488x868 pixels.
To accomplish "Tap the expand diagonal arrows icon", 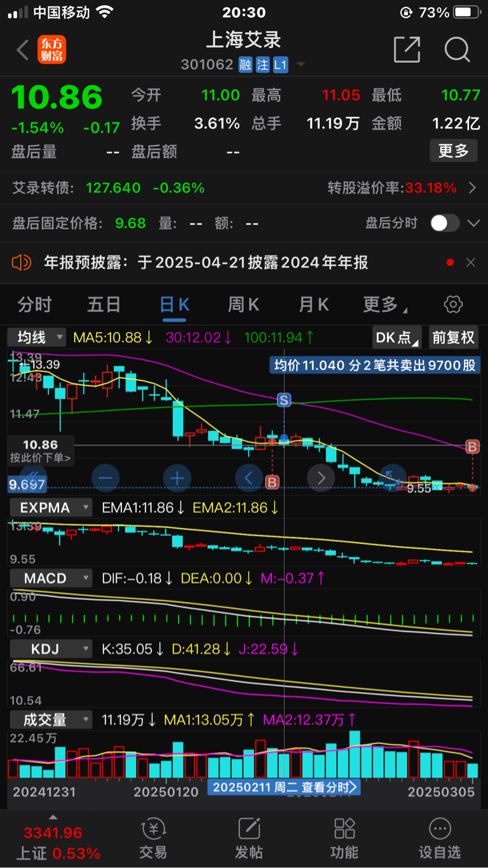I will pyautogui.click(x=392, y=478).
